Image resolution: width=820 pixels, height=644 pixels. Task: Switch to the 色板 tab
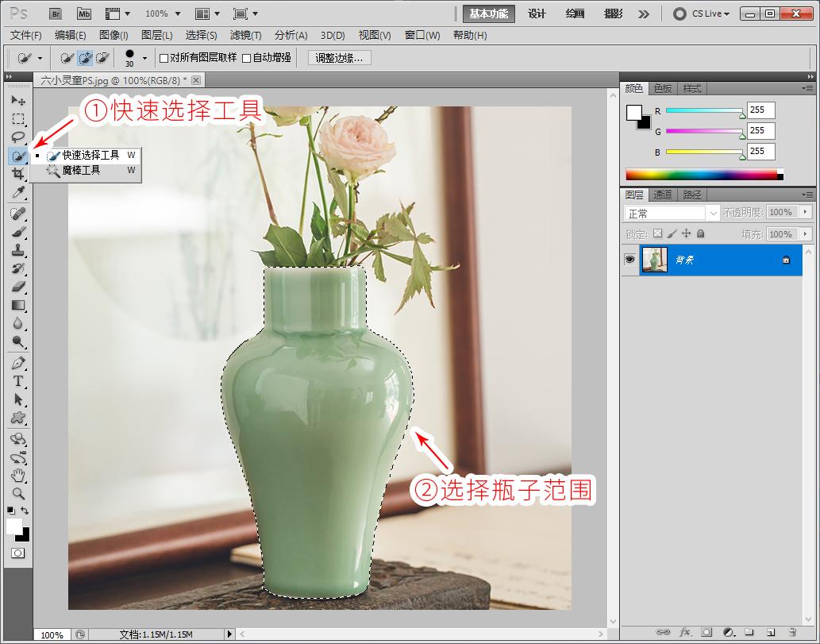tap(663, 88)
